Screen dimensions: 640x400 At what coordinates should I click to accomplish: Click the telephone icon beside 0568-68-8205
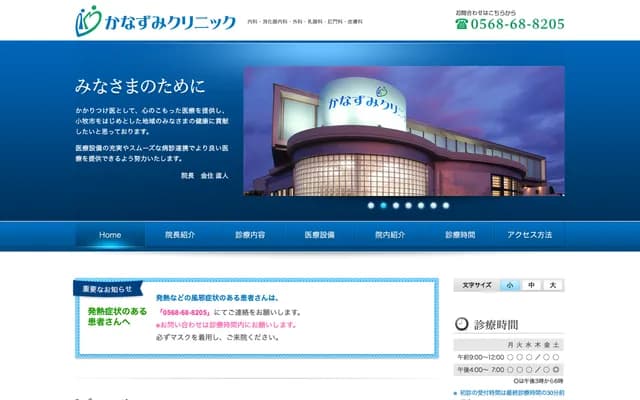click(x=462, y=24)
